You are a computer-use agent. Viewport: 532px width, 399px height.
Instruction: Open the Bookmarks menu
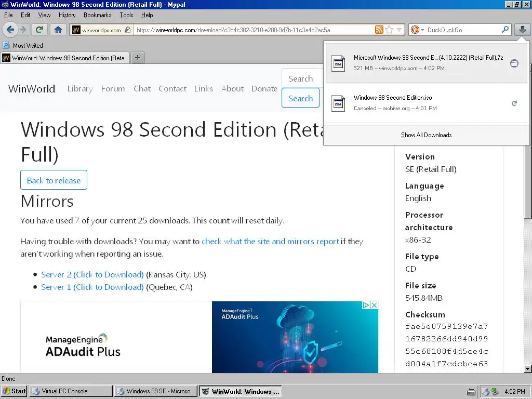(x=97, y=15)
